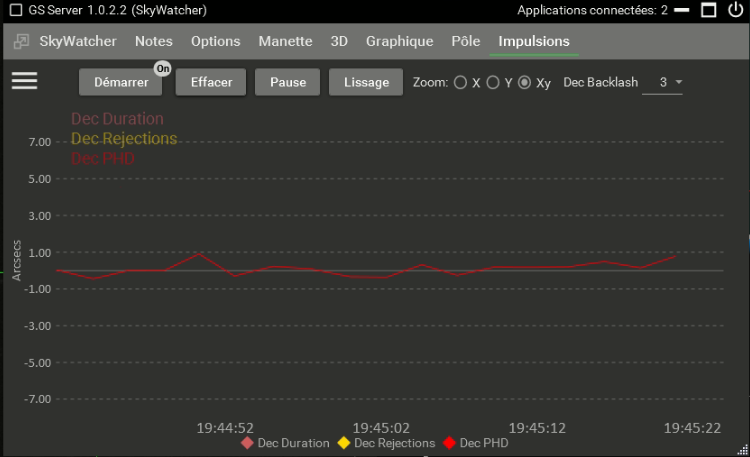750x457 pixels.
Task: Select the Y zoom radio button
Action: click(x=492, y=82)
